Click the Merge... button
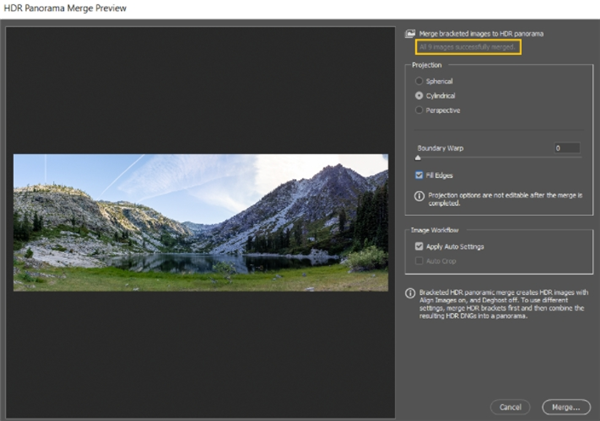The image size is (600, 421). click(x=567, y=407)
